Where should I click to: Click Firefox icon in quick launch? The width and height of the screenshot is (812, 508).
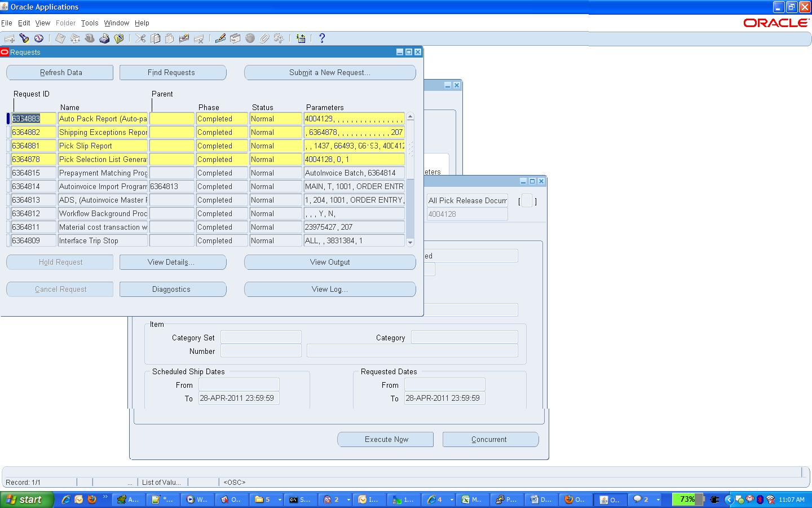(x=92, y=500)
